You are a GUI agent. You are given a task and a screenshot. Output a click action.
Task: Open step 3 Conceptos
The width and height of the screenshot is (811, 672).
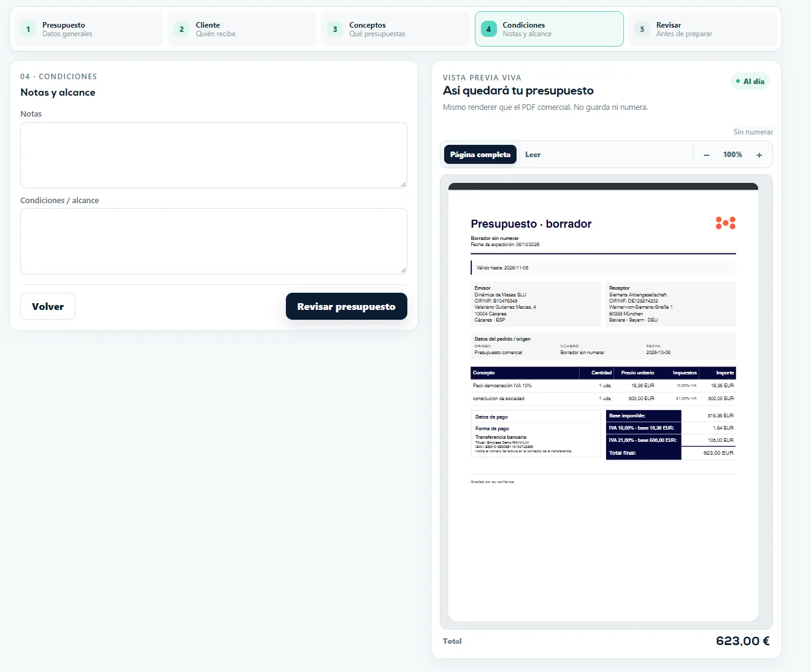tap(396, 29)
